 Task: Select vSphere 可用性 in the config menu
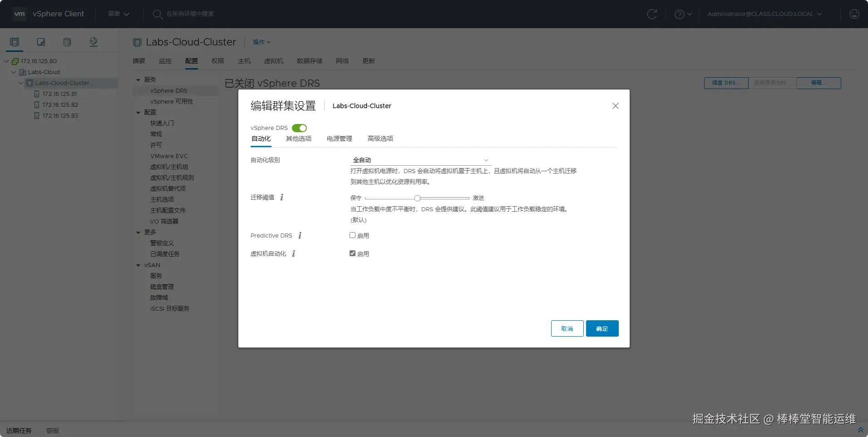click(x=172, y=102)
